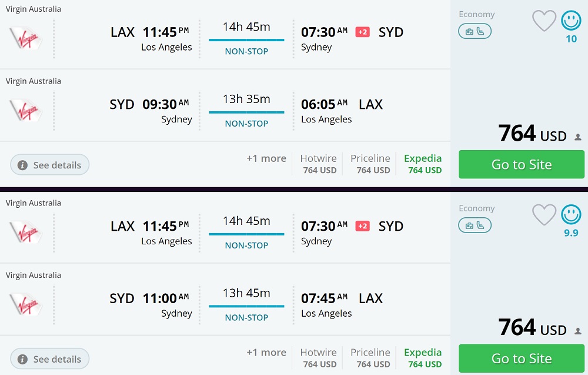The width and height of the screenshot is (588, 375).
Task: Show +1 more providers for the flight rated 10
Action: point(266,158)
